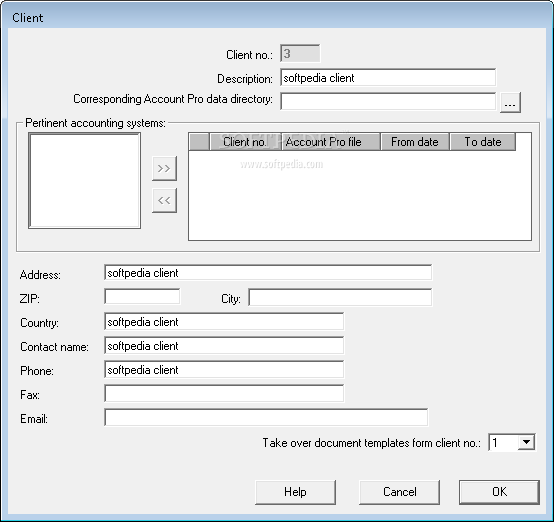Click the 'Pertinent accounting systems:' group label

[95, 123]
